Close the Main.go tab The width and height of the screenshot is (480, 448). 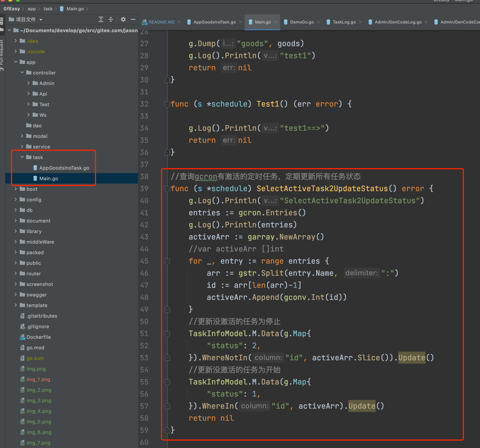coord(276,22)
